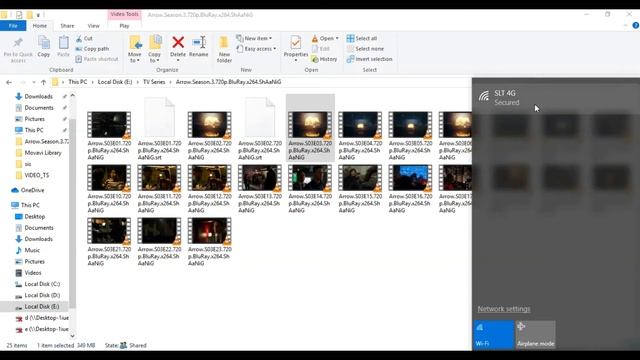Select Copy path in ribbon
The height and width of the screenshot is (360, 640).
[92, 49]
